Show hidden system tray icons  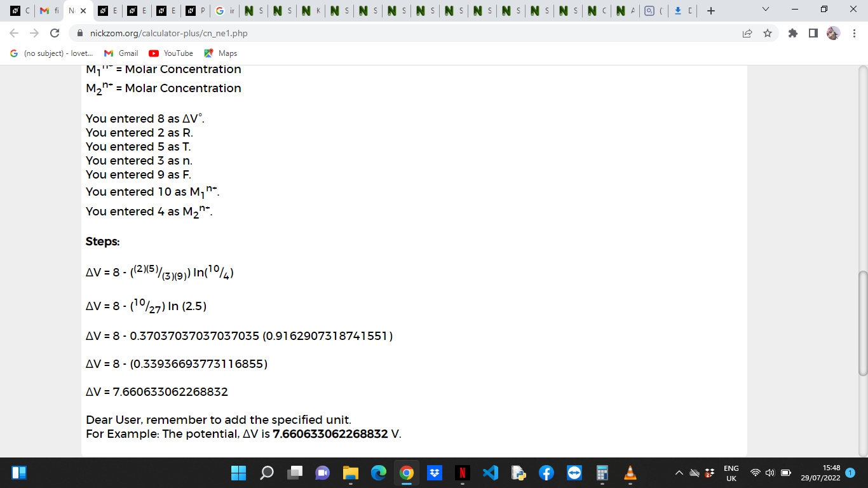point(679,473)
